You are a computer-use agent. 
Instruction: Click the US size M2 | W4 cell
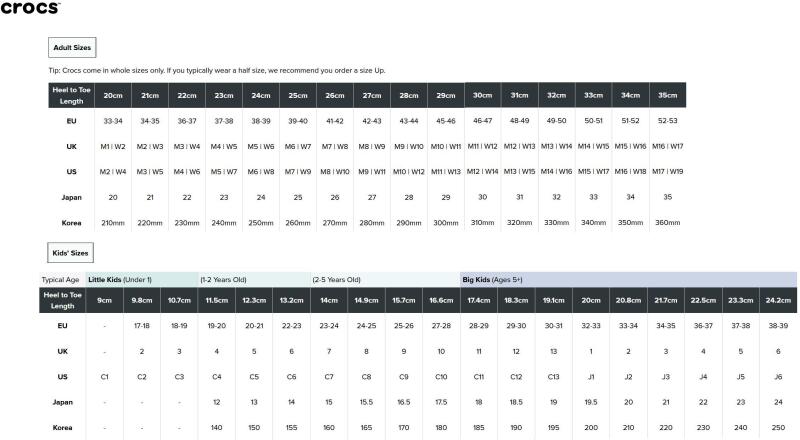coord(113,172)
